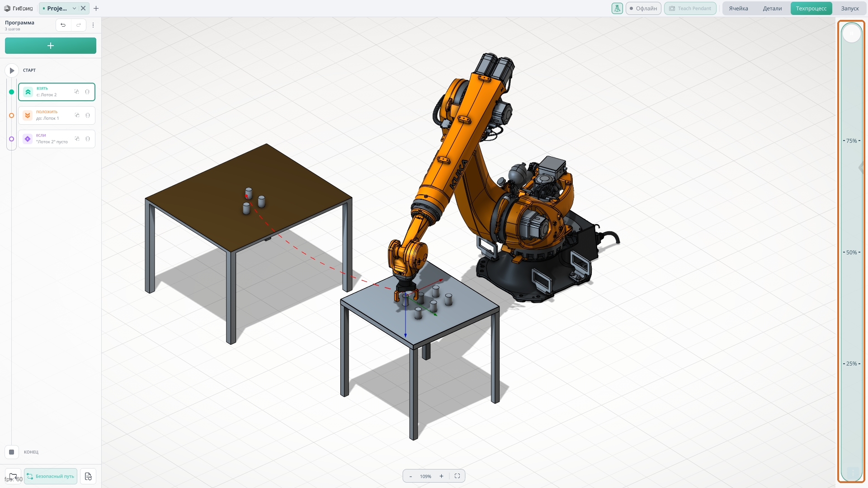
Task: Set the speed slider to the 25% mark
Action: tap(852, 363)
